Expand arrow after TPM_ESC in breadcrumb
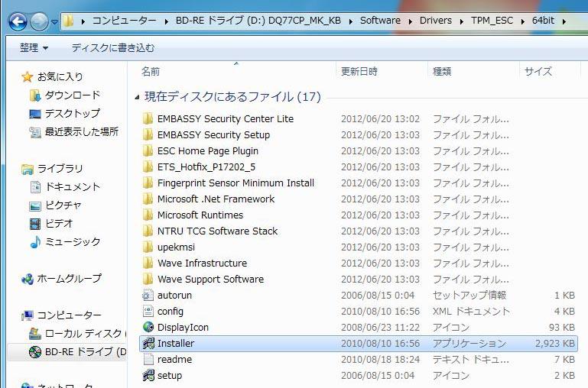This screenshot has height=388, width=588. 523,21
